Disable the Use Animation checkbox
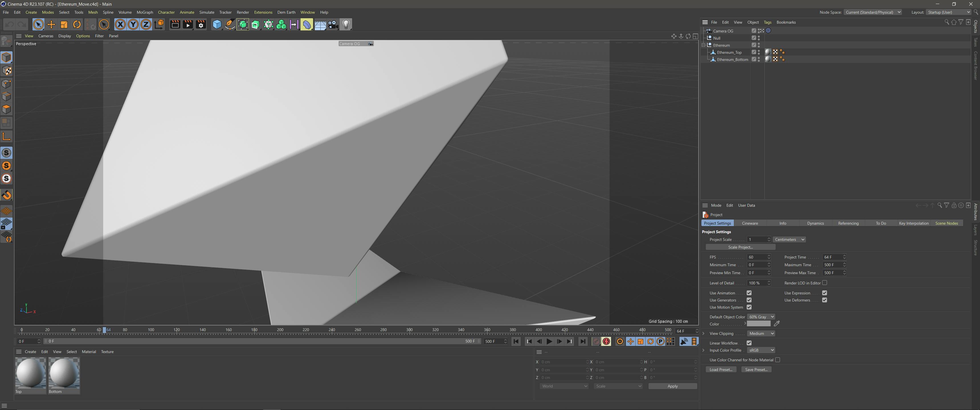The image size is (980, 410). tap(749, 293)
